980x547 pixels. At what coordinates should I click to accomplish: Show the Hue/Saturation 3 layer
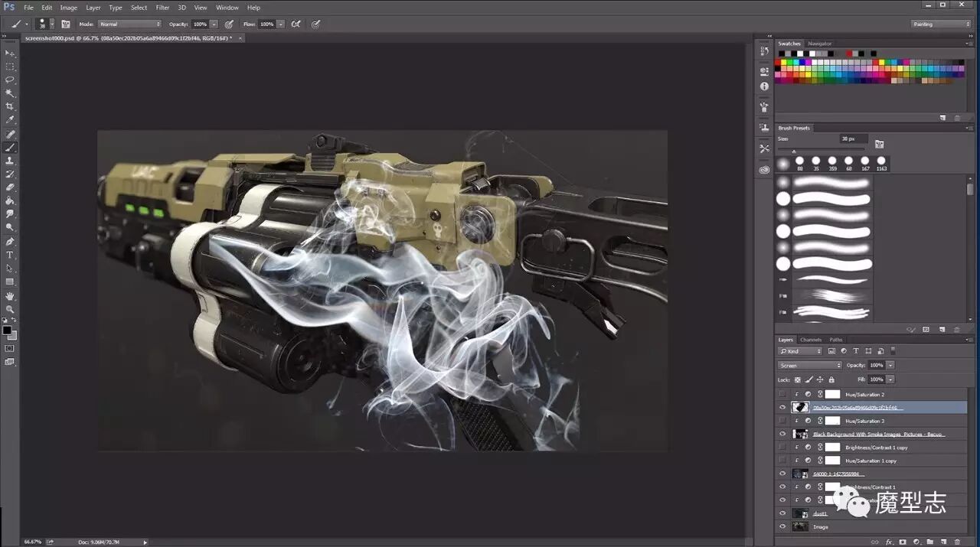click(782, 421)
